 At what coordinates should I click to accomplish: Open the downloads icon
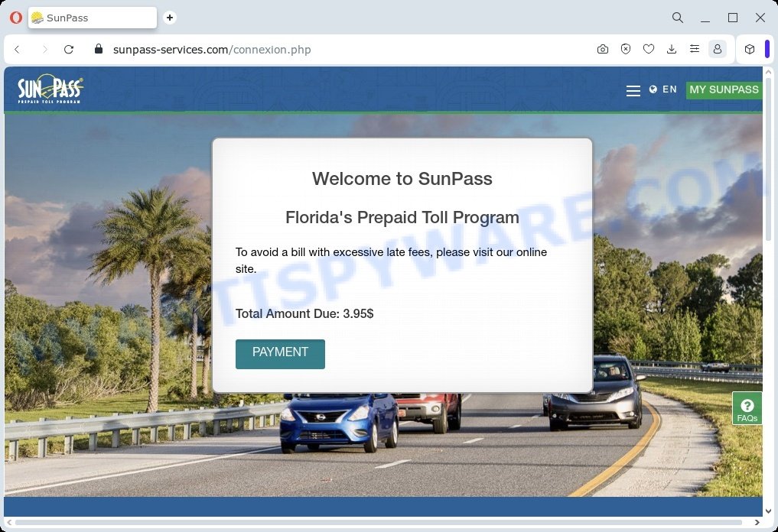click(x=672, y=49)
